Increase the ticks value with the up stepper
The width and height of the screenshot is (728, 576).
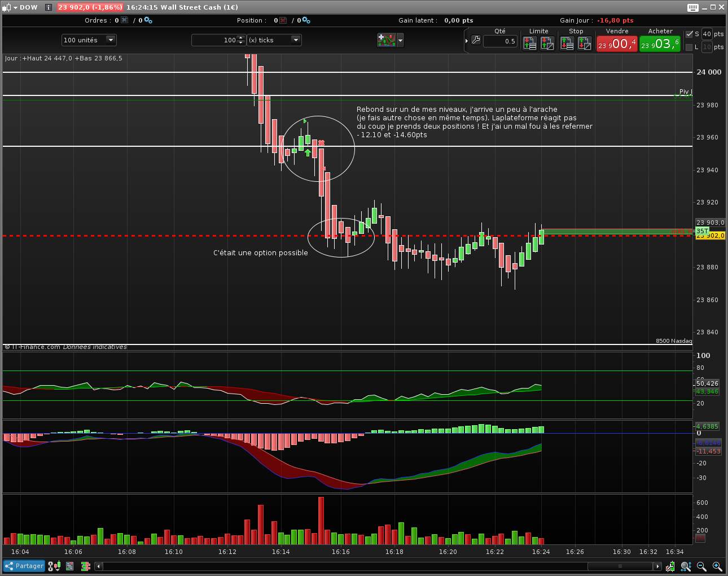click(242, 37)
